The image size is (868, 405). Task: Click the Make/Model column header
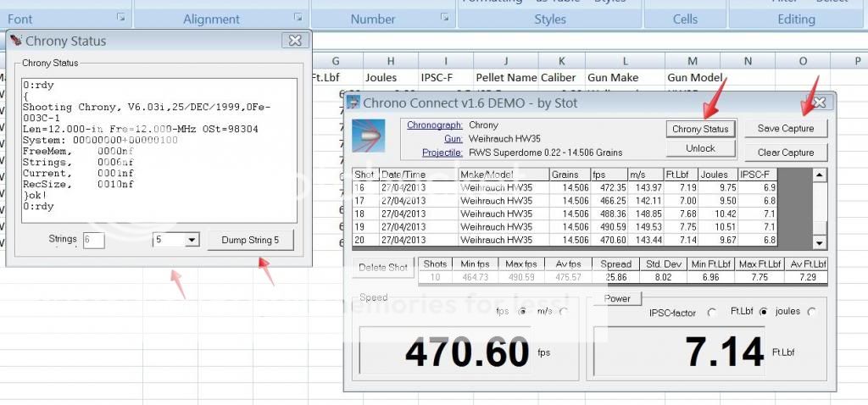pyautogui.click(x=504, y=175)
